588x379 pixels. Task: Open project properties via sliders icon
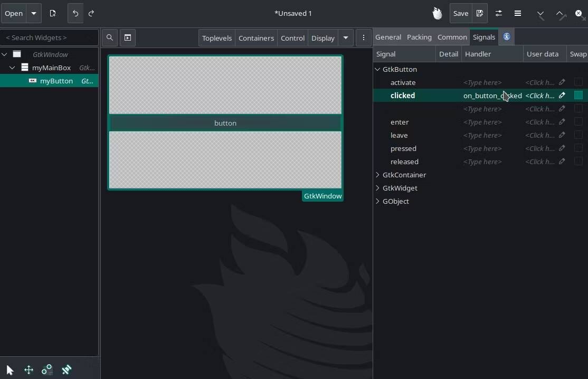(499, 13)
